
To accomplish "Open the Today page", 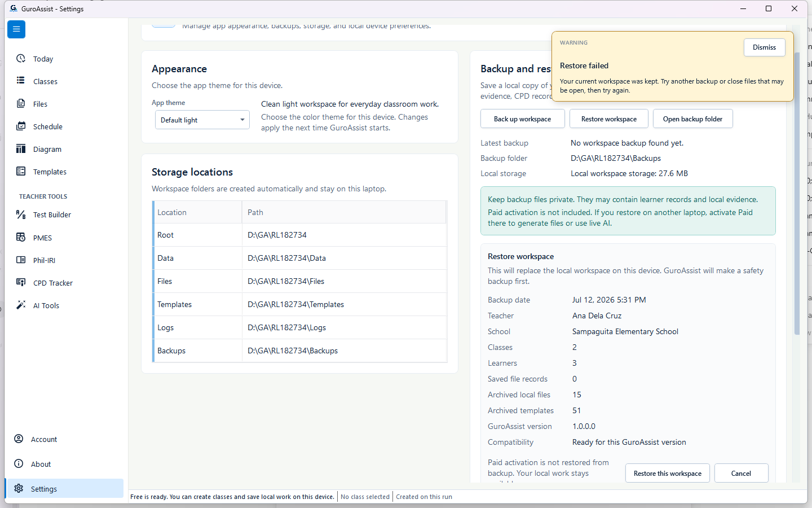I will (x=67, y=59).
